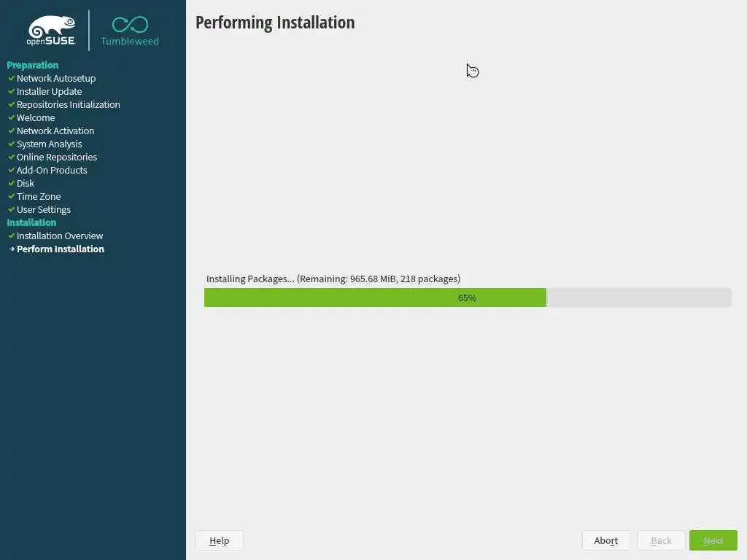The height and width of the screenshot is (560, 747).
Task: Open the Help button
Action: click(220, 540)
